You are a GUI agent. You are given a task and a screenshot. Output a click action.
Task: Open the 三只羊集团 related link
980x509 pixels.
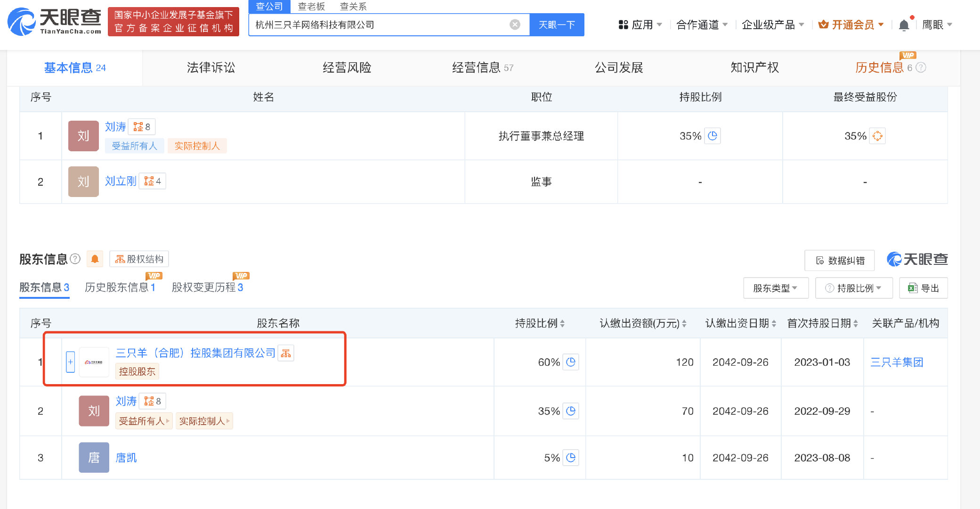pos(897,362)
